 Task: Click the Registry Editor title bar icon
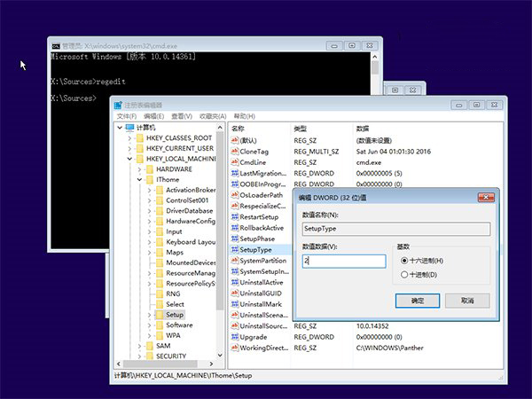[x=118, y=105]
